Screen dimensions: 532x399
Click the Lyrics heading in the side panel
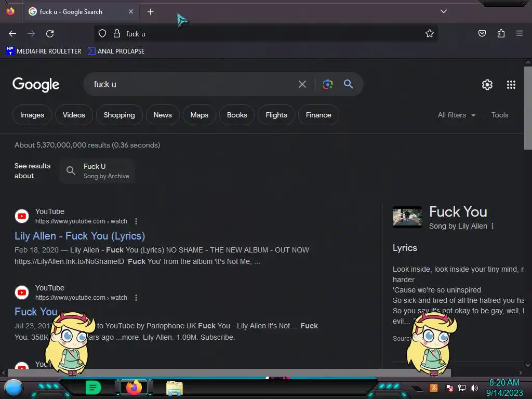405,248
